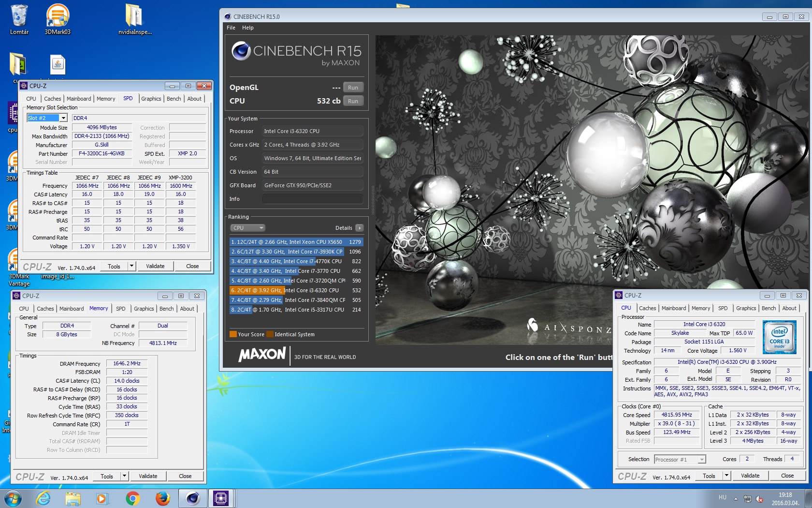
Task: Expand ranking Details arrow
Action: [360, 228]
